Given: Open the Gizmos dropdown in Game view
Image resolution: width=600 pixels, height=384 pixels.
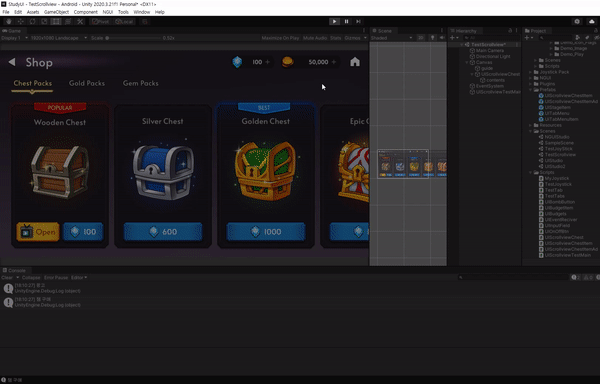Looking at the screenshot, I should pyautogui.click(x=355, y=38).
